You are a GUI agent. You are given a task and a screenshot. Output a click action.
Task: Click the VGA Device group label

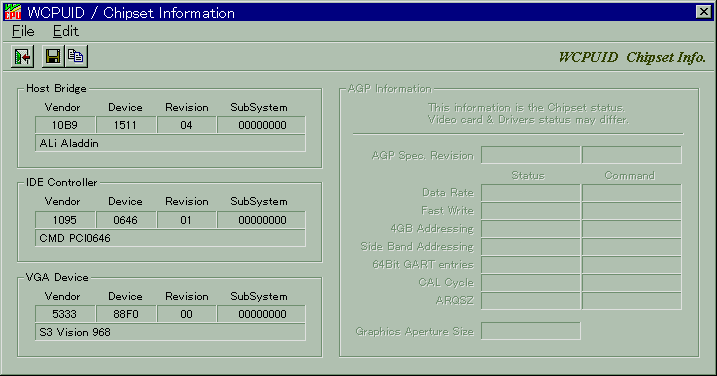(57, 277)
